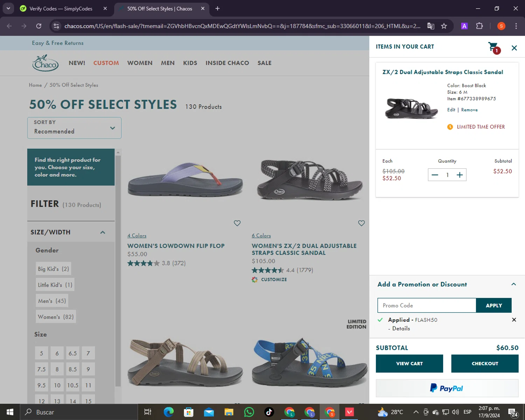Open File Explorer from taskbar

(x=229, y=412)
